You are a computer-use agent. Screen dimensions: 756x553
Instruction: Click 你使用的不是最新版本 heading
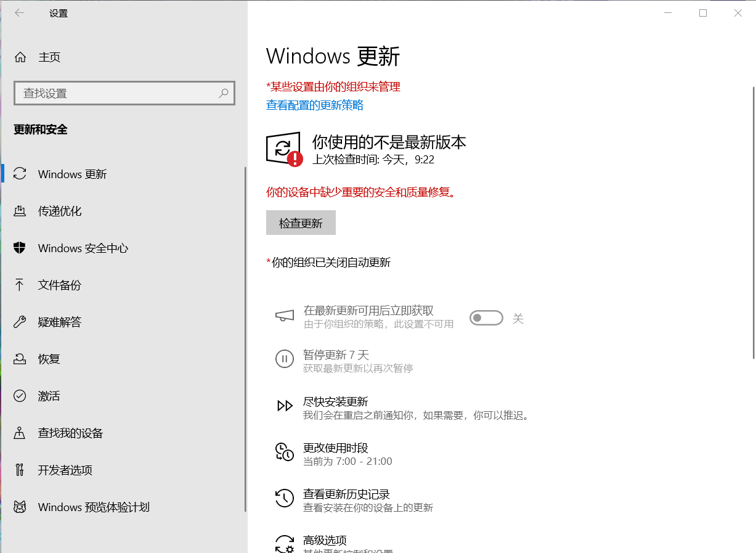(x=389, y=142)
